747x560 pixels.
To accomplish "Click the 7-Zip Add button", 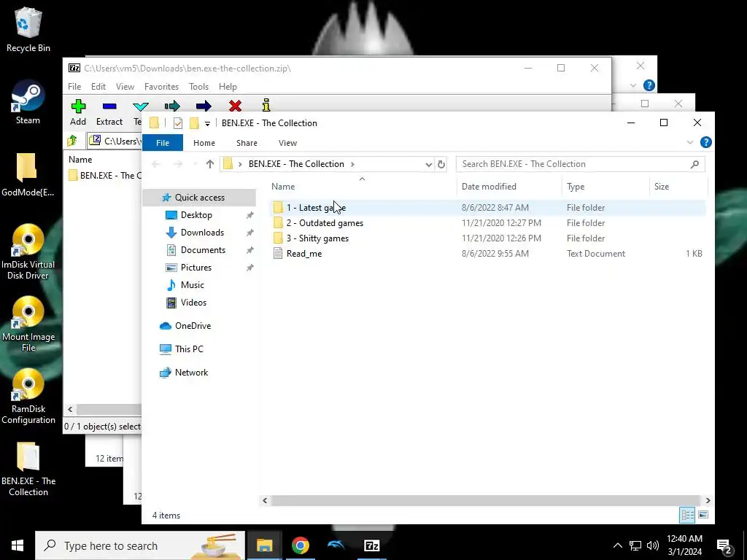I will pyautogui.click(x=78, y=113).
